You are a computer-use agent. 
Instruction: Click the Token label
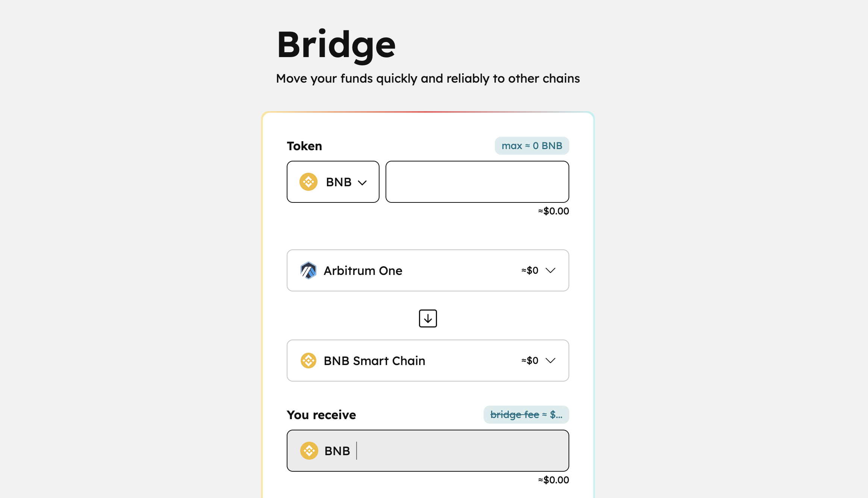click(x=304, y=146)
